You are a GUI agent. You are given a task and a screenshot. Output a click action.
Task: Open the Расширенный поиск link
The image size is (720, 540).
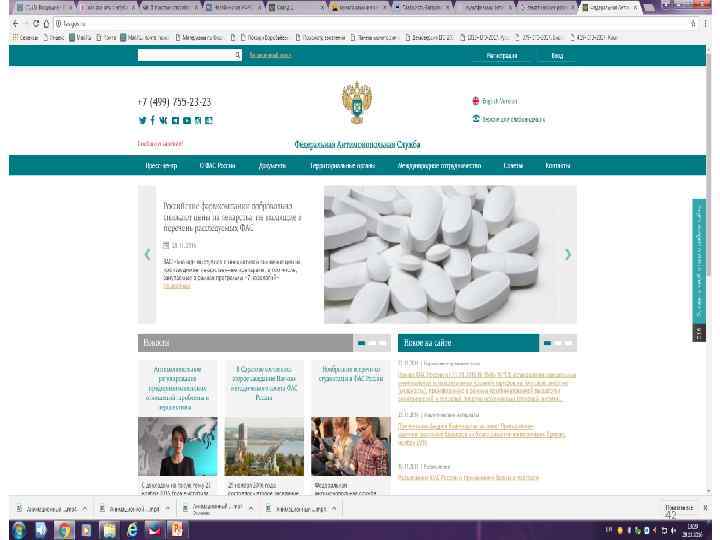(x=270, y=55)
